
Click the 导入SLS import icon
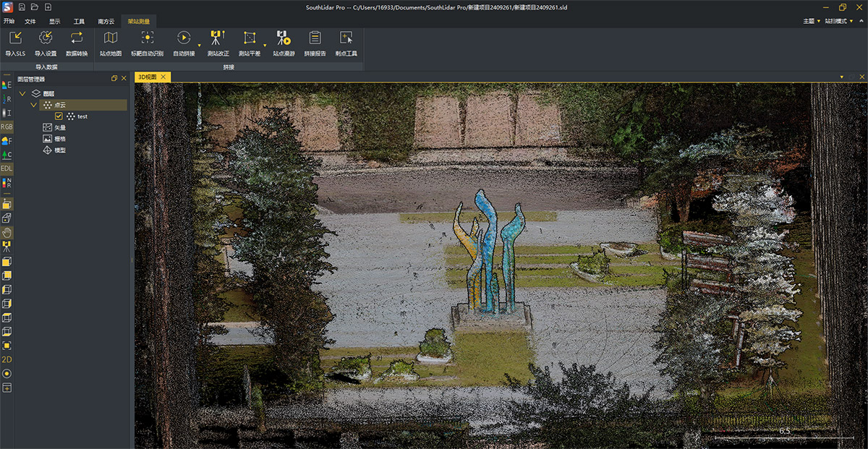pos(15,38)
